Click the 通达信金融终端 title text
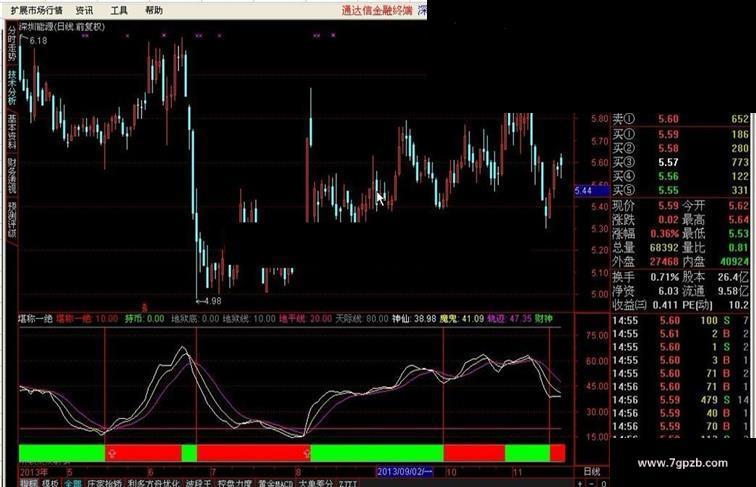This screenshot has width=756, height=487. click(x=377, y=10)
